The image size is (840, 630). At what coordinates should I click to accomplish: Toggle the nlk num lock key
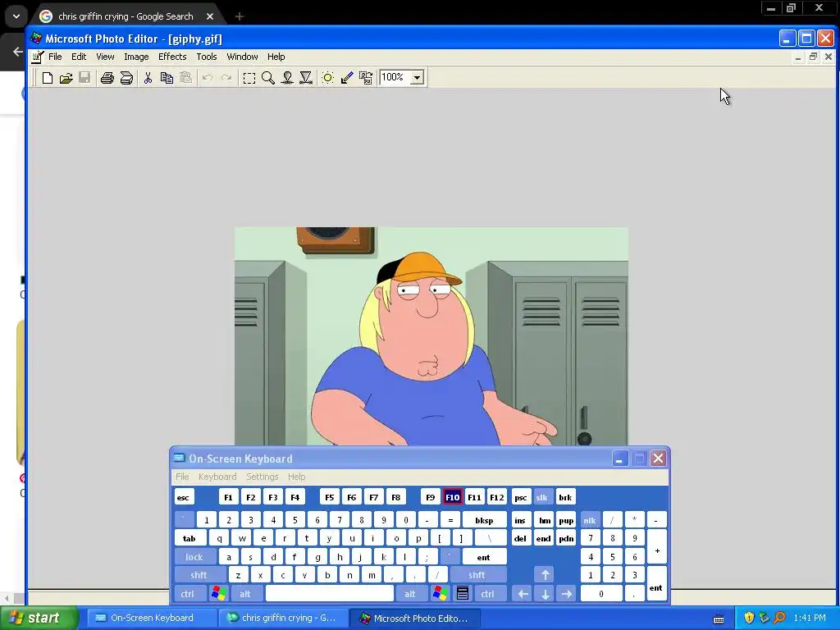(x=590, y=520)
